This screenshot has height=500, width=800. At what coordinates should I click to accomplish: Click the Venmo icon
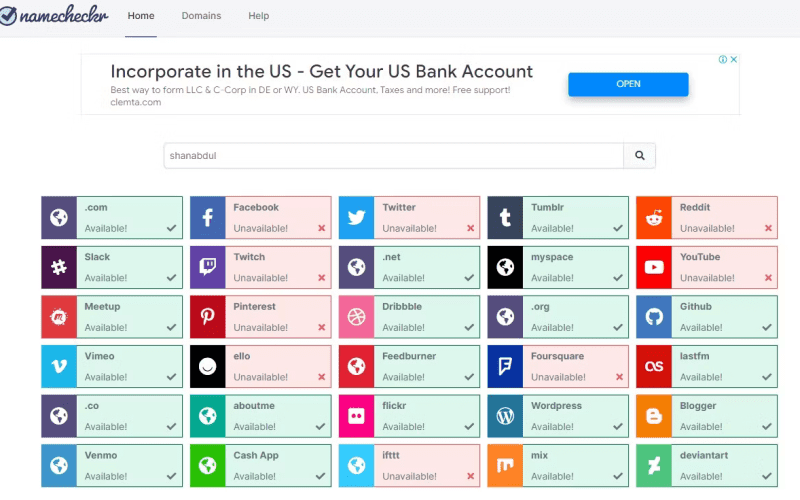coord(59,465)
